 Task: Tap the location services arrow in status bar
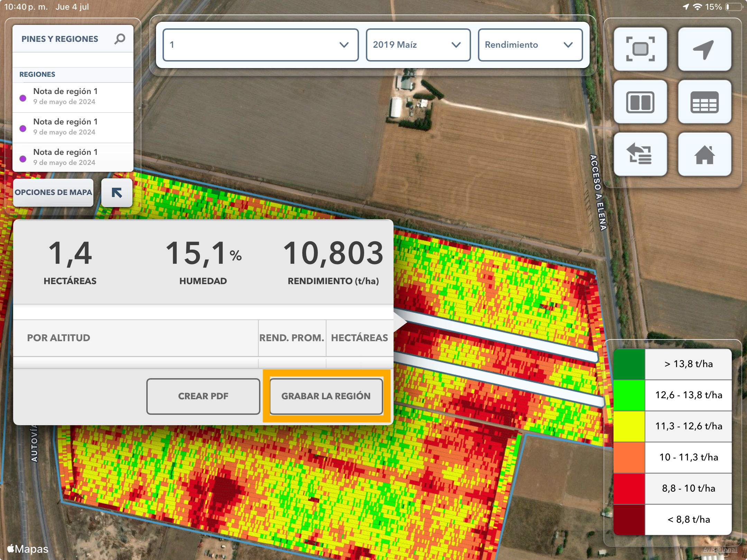click(x=686, y=7)
